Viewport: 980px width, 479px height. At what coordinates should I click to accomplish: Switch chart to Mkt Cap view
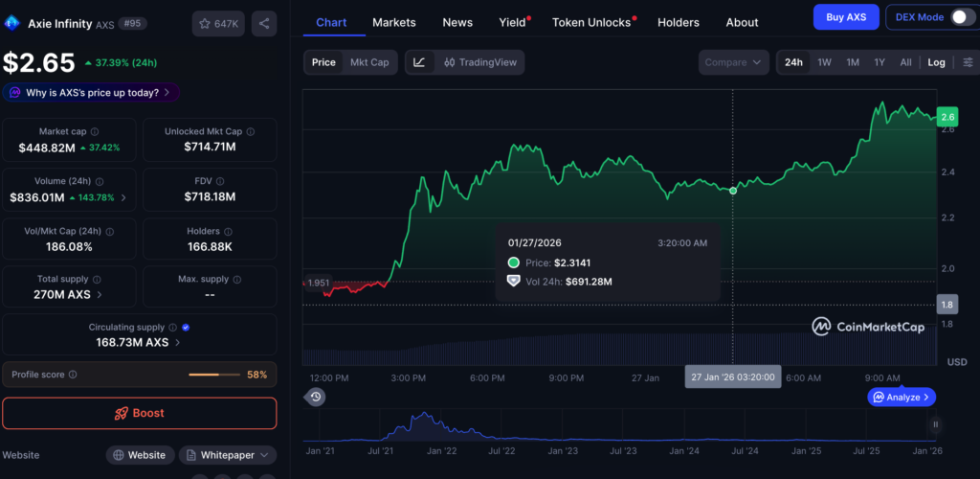(369, 62)
